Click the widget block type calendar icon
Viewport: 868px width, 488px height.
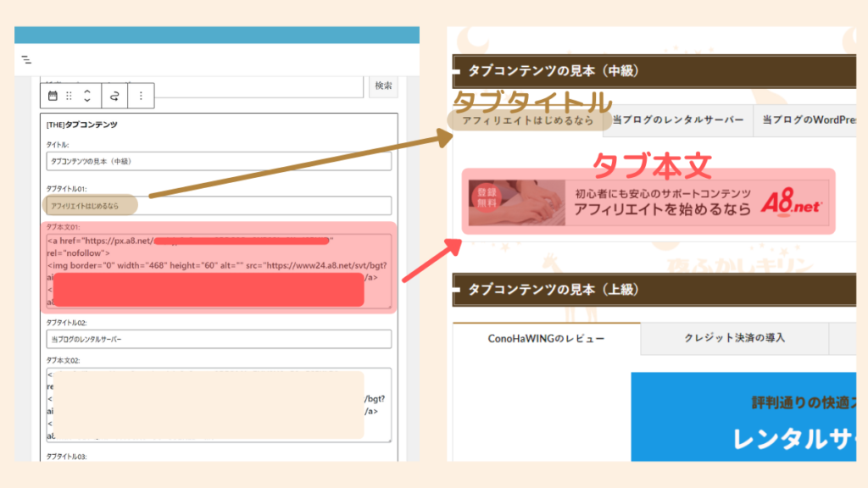pos(53,96)
